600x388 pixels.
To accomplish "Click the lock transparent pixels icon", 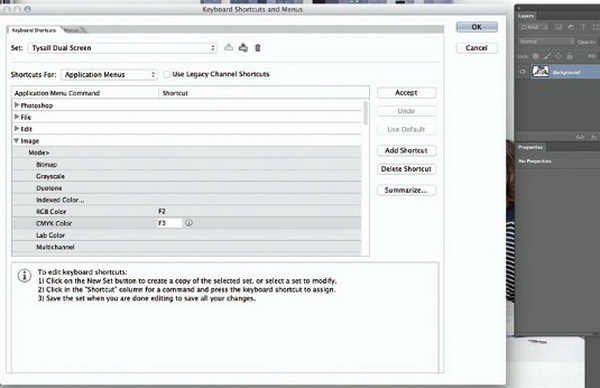I will pos(536,56).
